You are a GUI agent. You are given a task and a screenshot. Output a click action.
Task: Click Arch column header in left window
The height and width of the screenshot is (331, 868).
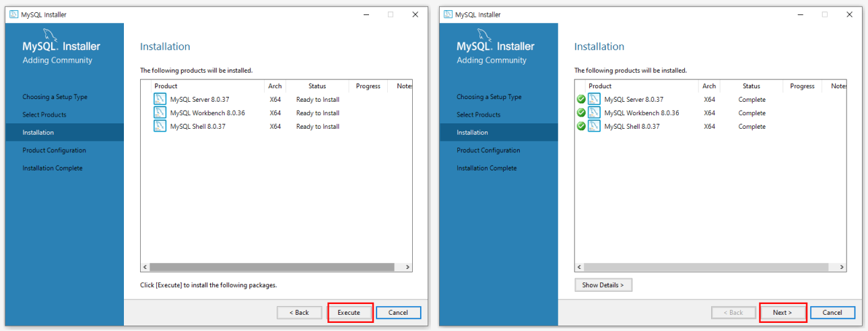coord(275,86)
